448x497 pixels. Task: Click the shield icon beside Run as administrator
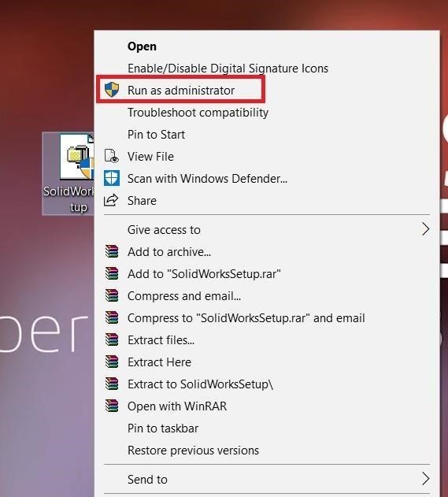pyautogui.click(x=112, y=90)
